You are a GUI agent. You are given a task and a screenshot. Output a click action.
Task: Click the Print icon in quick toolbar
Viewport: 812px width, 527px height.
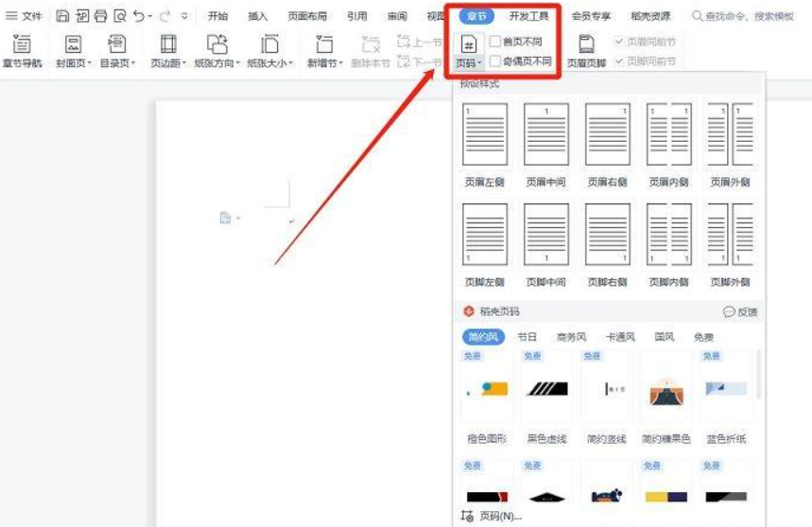(x=100, y=16)
